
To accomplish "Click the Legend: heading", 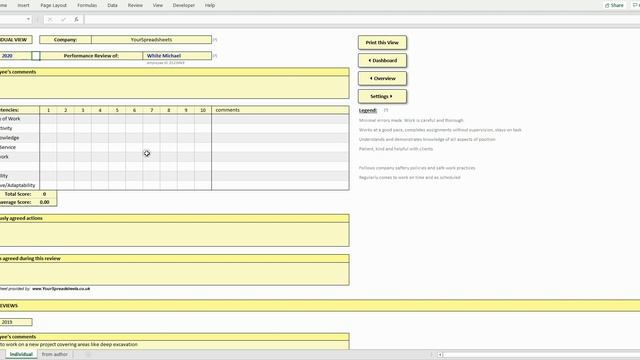I will 368,110.
